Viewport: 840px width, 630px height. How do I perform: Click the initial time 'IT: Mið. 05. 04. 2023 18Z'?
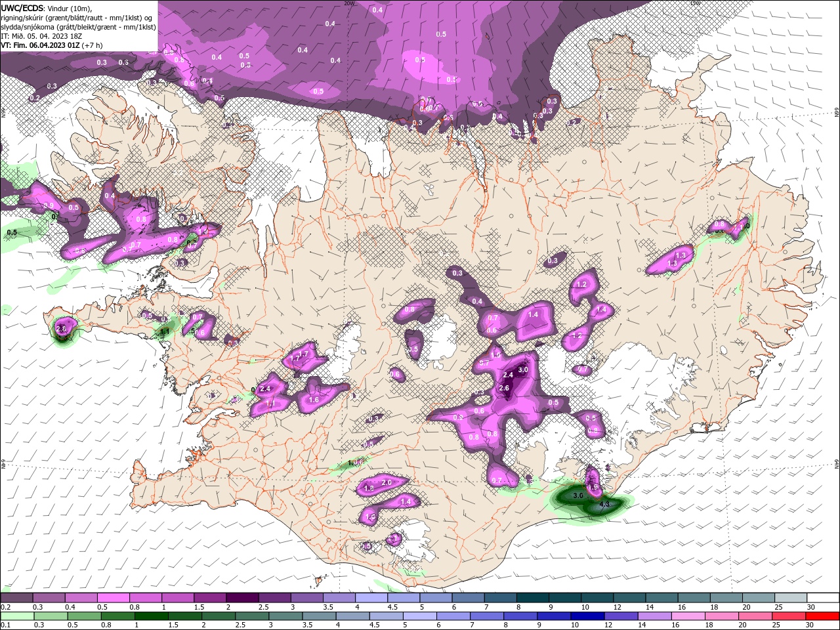[41, 36]
